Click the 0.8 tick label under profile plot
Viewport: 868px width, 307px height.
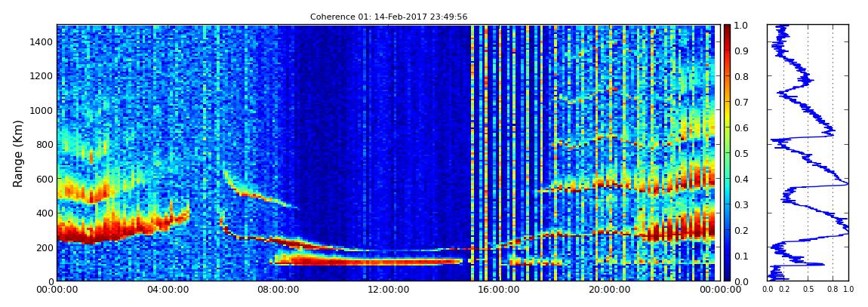point(833,290)
